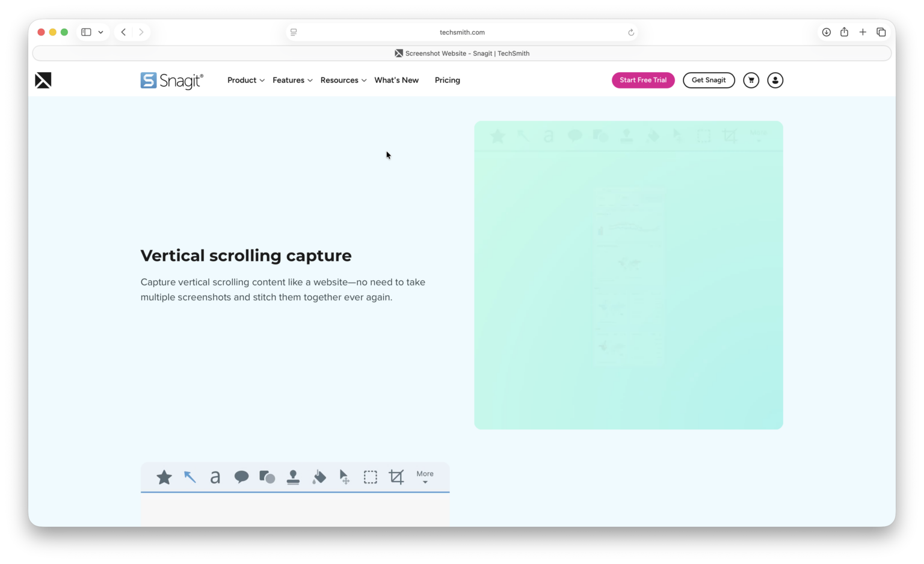
Task: Go back to previous page
Action: (123, 32)
